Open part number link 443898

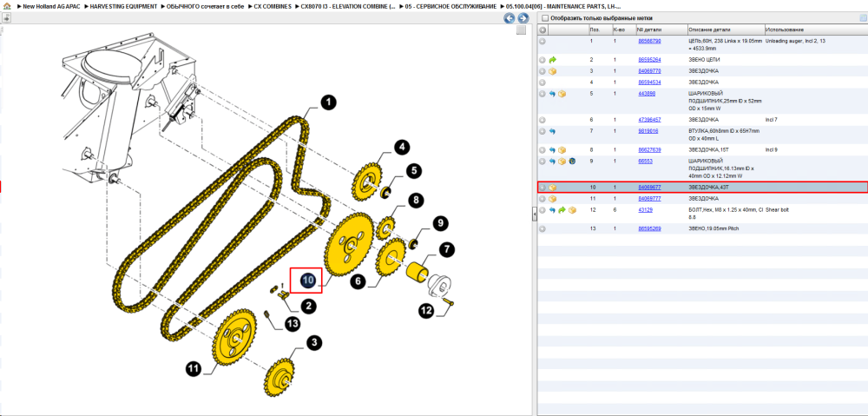[x=647, y=94]
